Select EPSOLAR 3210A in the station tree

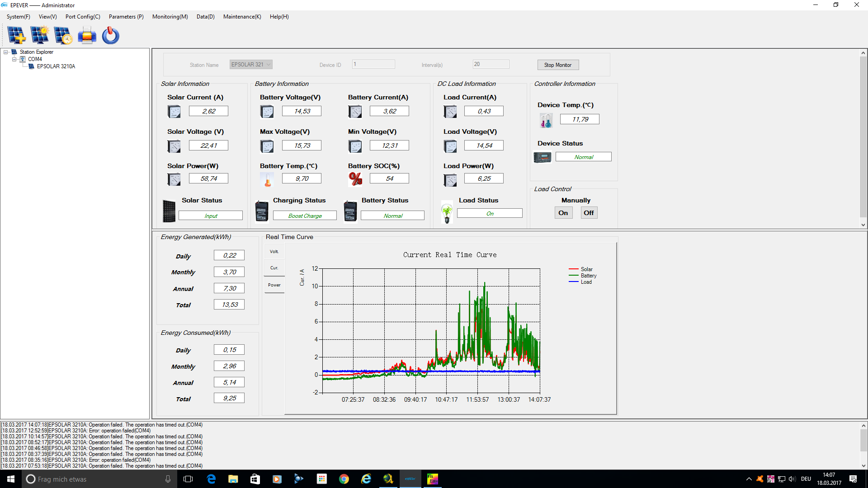(56, 66)
